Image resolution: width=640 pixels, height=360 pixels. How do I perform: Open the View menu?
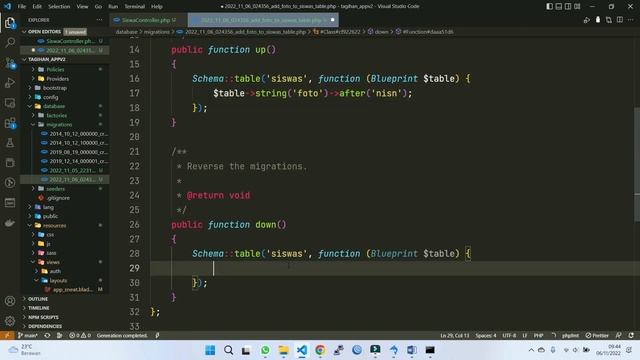coord(82,7)
